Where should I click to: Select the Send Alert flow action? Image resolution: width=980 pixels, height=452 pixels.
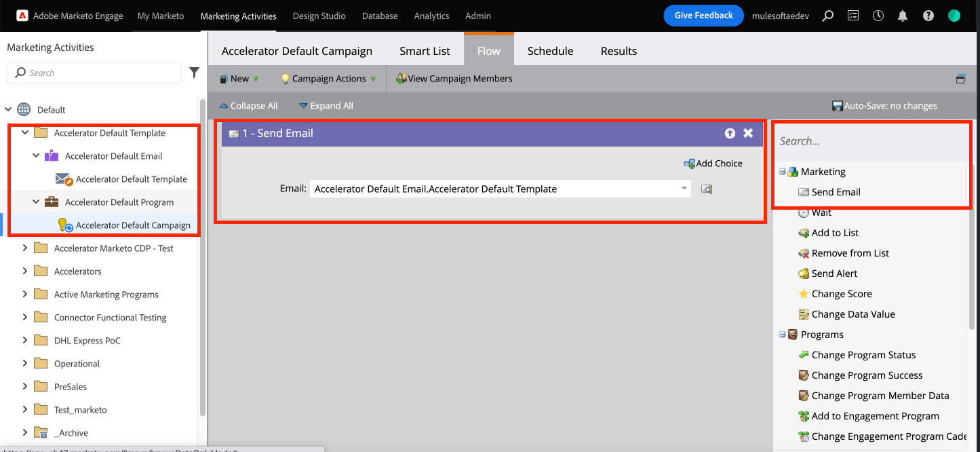pos(827,274)
